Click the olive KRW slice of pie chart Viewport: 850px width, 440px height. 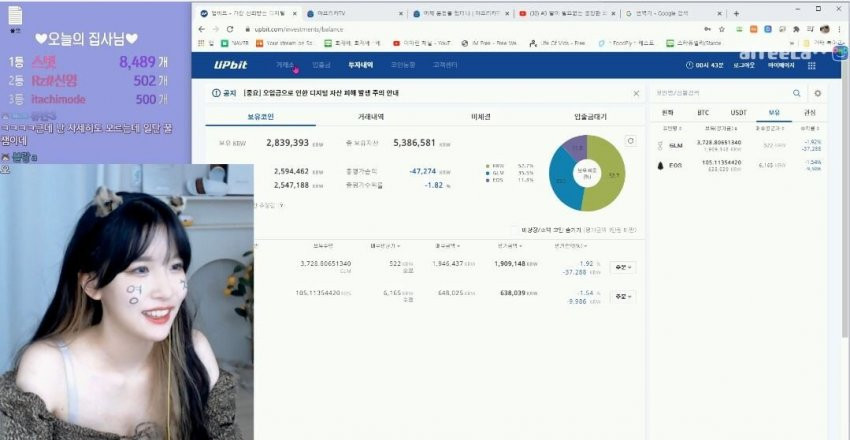coord(608,173)
